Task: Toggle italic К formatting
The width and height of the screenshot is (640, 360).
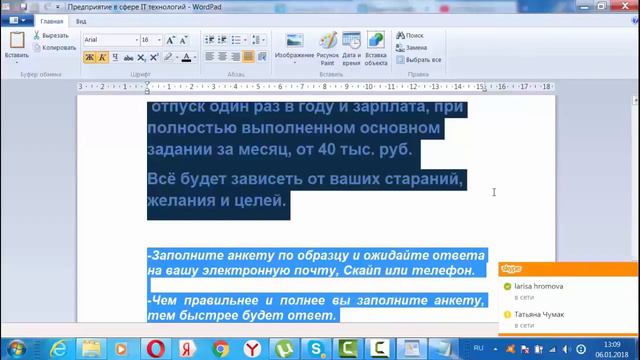Action: (x=102, y=57)
